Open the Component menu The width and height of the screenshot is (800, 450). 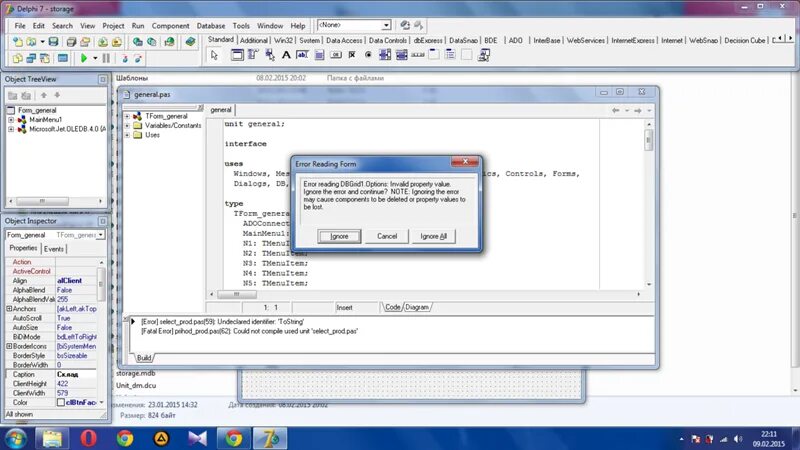[170, 26]
